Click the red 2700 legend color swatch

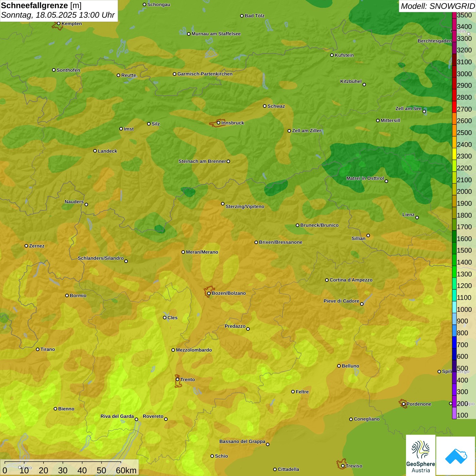pyautogui.click(x=454, y=107)
